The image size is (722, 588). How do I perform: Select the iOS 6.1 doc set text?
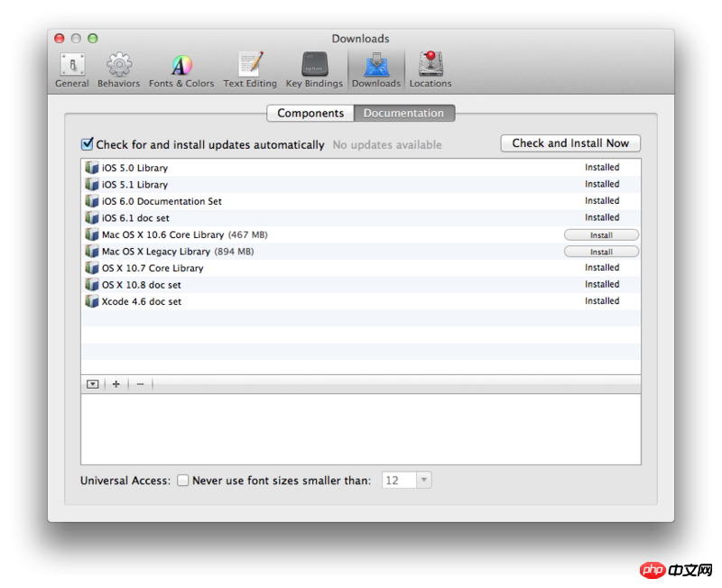pos(135,218)
